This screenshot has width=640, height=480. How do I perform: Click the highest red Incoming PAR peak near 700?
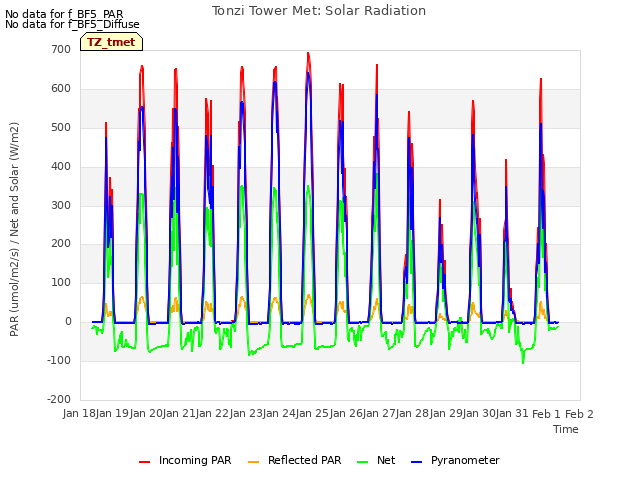(308, 53)
